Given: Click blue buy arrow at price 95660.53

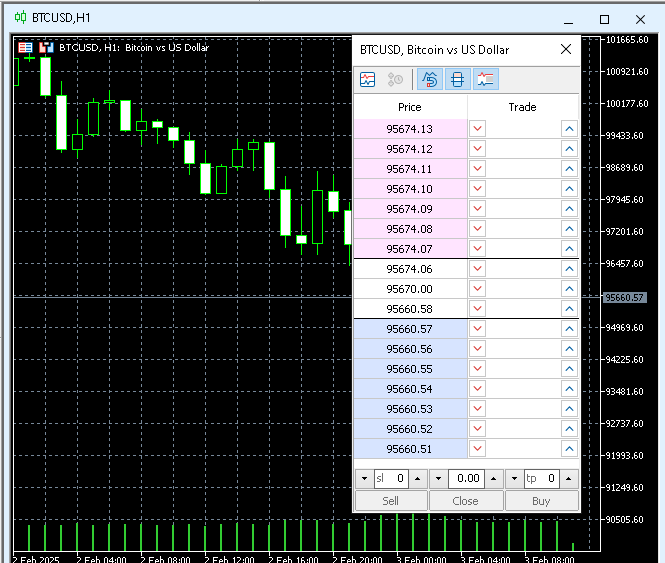Looking at the screenshot, I should [x=569, y=409].
